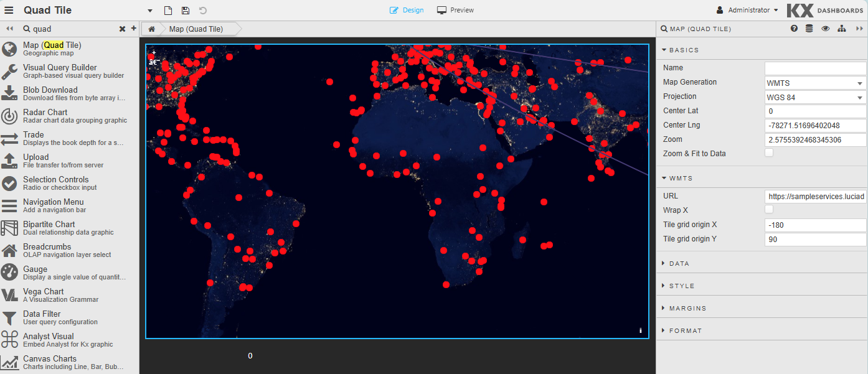Open the Projection WGS 84 dropdown
The height and width of the screenshot is (374, 868).
pyautogui.click(x=815, y=97)
